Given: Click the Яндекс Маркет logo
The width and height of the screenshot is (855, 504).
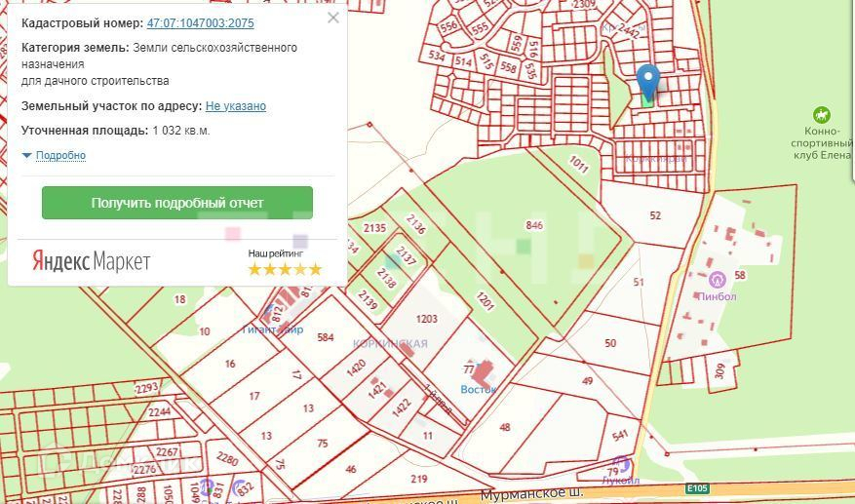Looking at the screenshot, I should 91,261.
